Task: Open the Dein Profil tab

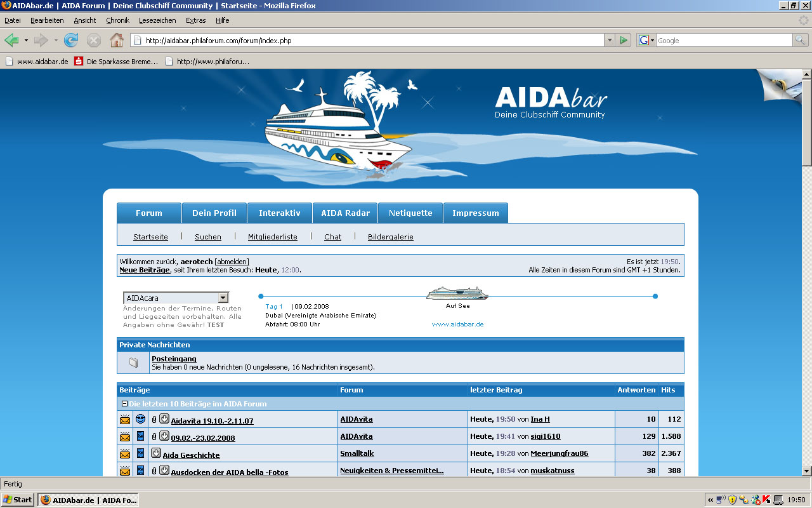Action: point(214,213)
